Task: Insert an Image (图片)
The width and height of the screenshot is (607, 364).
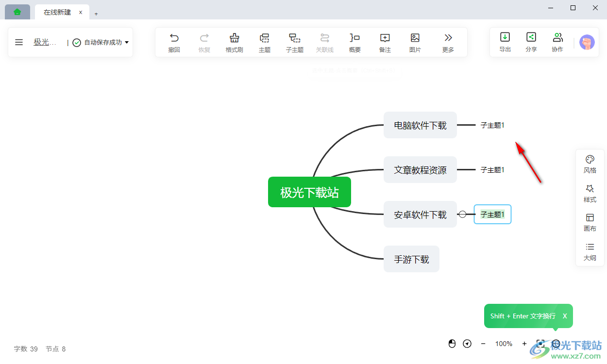Action: tap(415, 42)
